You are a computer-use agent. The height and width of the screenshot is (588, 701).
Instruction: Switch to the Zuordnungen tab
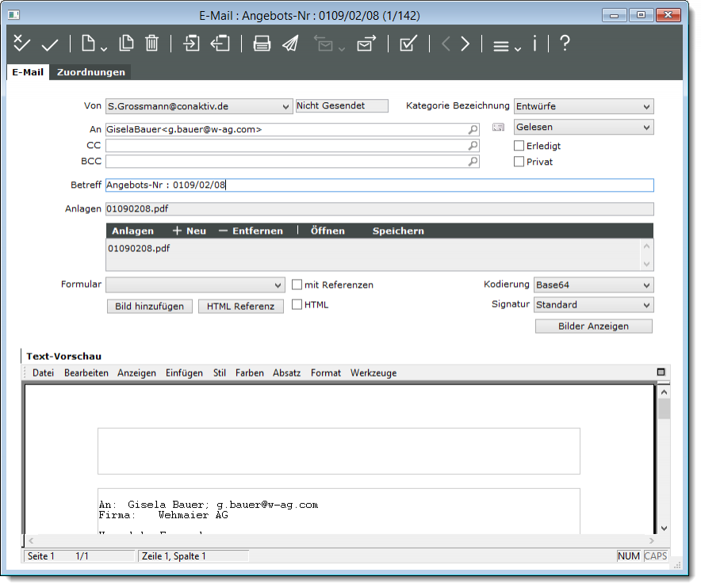pyautogui.click(x=91, y=72)
